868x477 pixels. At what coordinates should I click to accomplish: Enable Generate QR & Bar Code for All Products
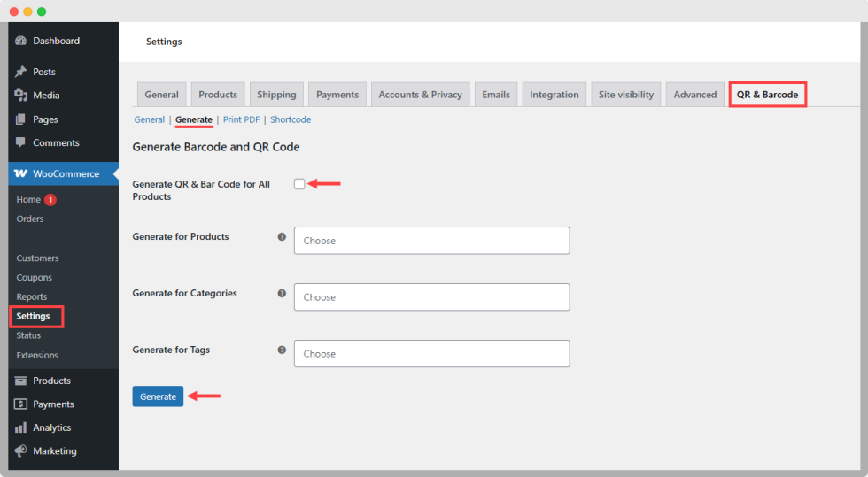click(x=299, y=184)
